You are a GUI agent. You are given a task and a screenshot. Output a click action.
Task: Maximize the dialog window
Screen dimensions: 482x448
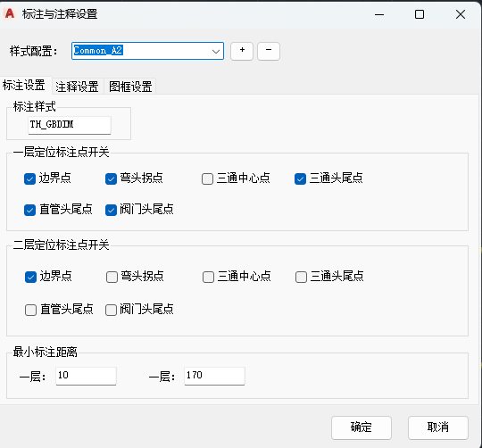pos(420,14)
